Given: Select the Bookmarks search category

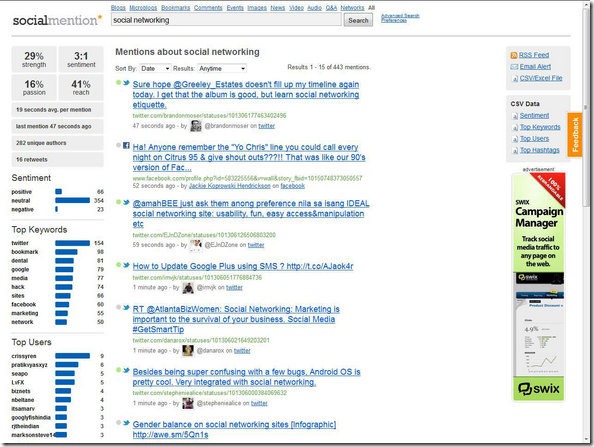Looking at the screenshot, I should [x=175, y=8].
